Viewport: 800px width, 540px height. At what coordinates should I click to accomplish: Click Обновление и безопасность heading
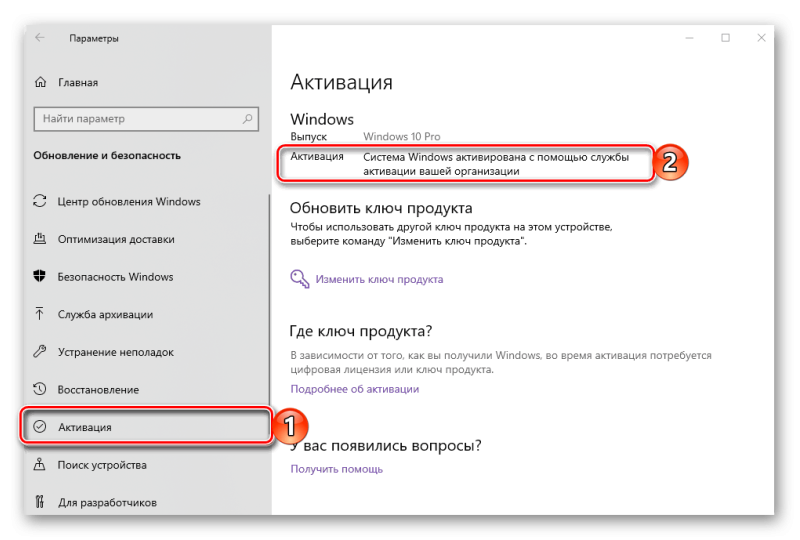[107, 155]
